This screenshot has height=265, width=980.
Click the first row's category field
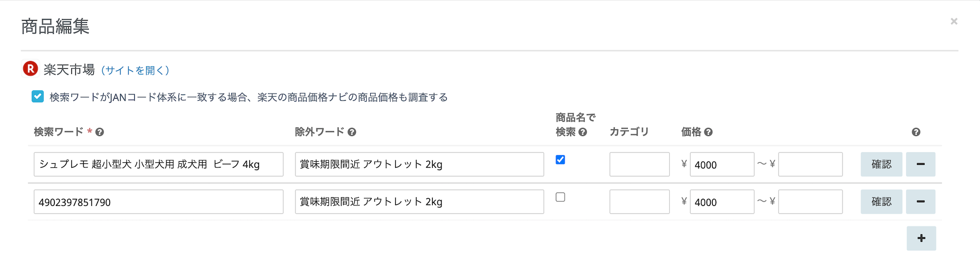639,164
